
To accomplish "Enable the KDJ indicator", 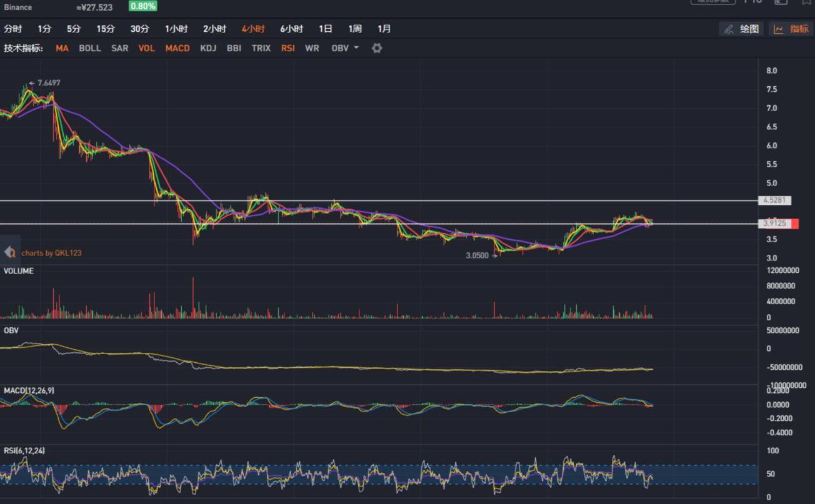I will click(x=208, y=48).
